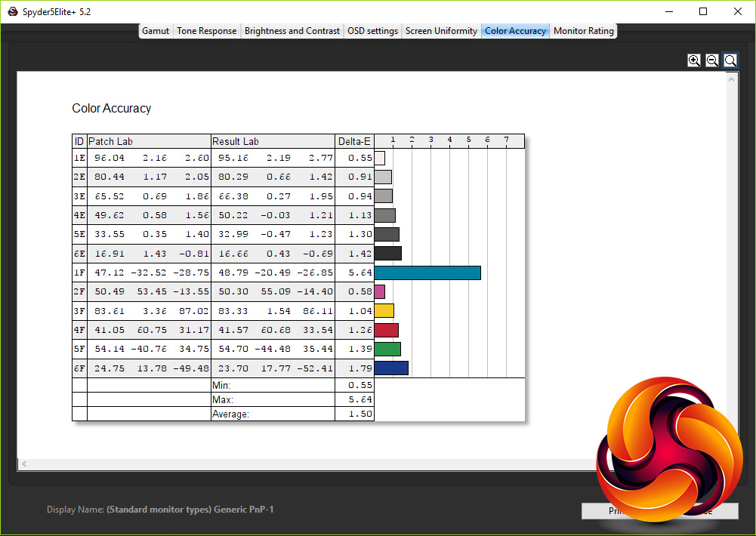Click the zoom out magnifier icon

tap(712, 60)
